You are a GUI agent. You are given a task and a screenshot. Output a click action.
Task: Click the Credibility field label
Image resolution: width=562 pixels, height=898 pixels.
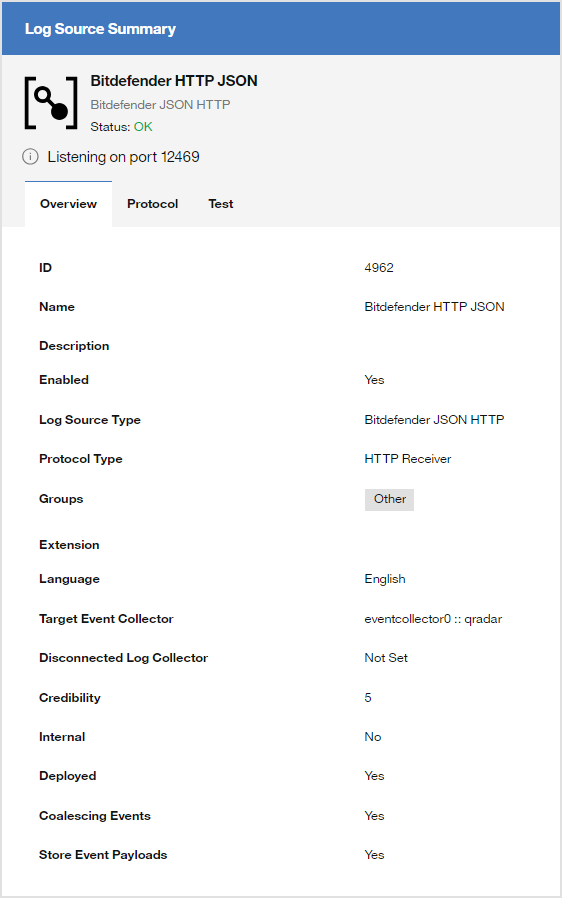[x=70, y=698]
